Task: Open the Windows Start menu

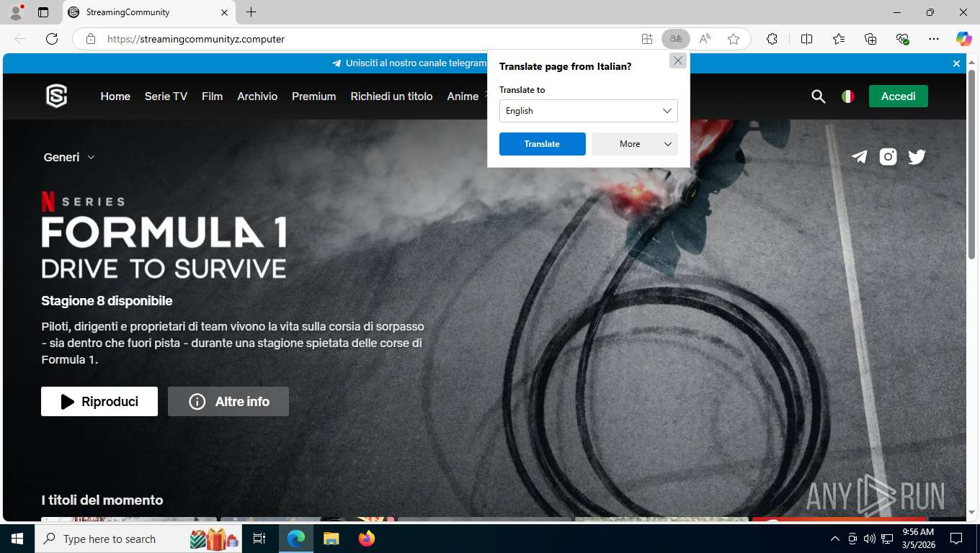Action: pos(17,539)
